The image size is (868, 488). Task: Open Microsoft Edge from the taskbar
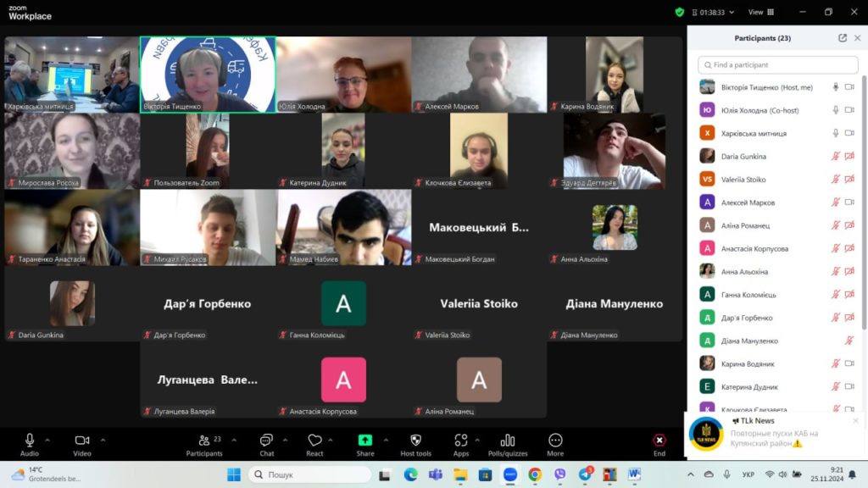pos(410,474)
